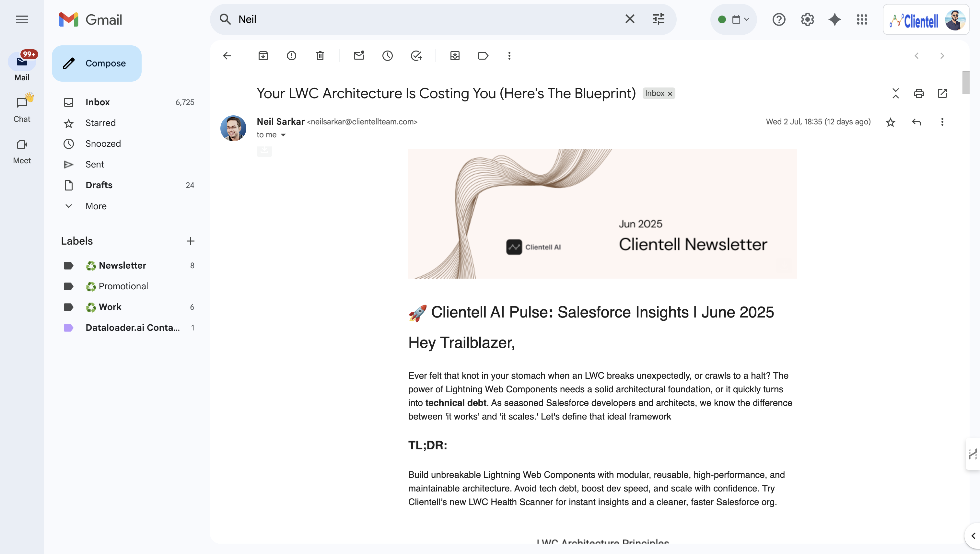Screen dimensions: 980x554
Task: Click the page vertical scrollbar
Action: point(966,83)
